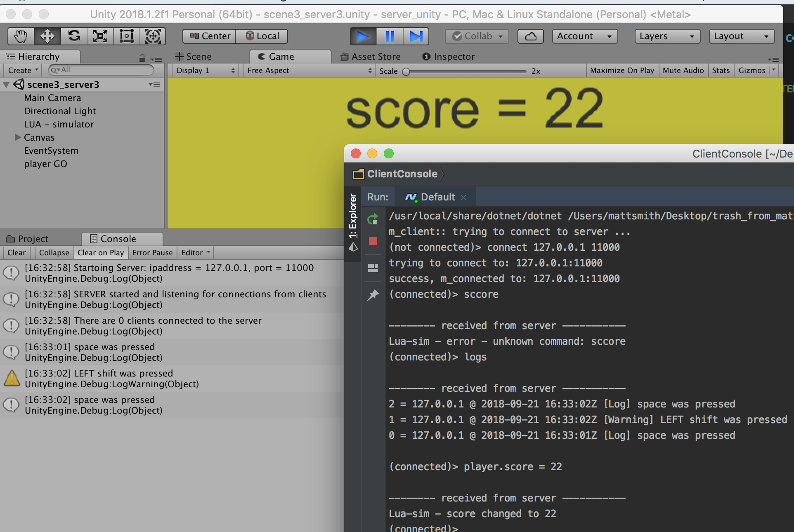Select the Scale tool icon
The width and height of the screenshot is (794, 532).
[x=100, y=36]
